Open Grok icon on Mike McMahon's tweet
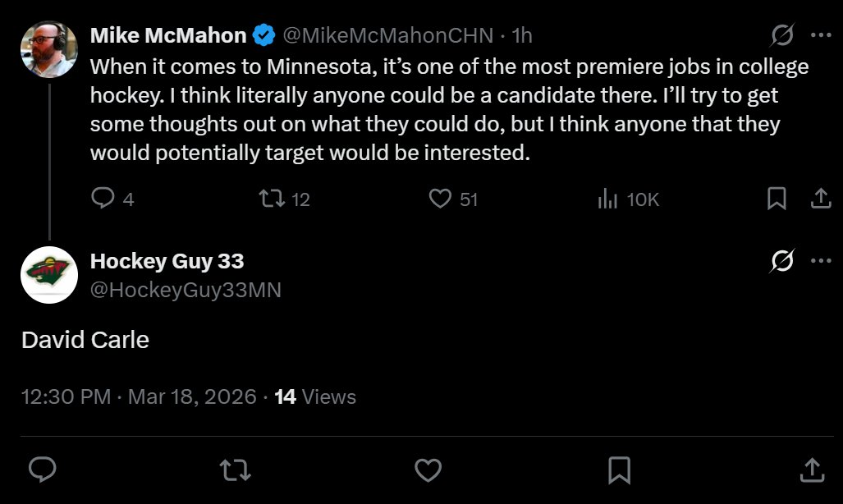Screen dimensions: 843x504 782,35
